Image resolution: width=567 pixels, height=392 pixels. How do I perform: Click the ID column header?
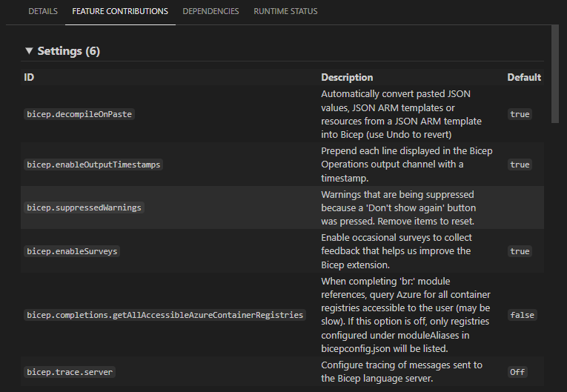tap(29, 77)
